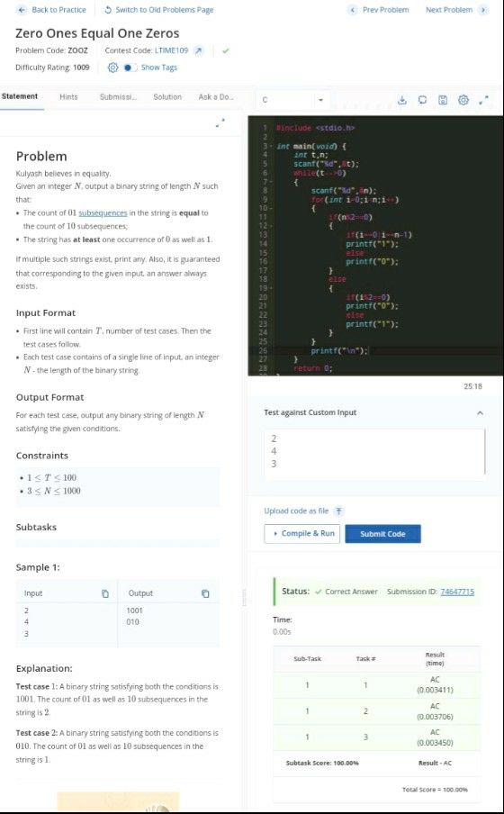
Task: Open the Solution tab
Action: click(x=167, y=96)
